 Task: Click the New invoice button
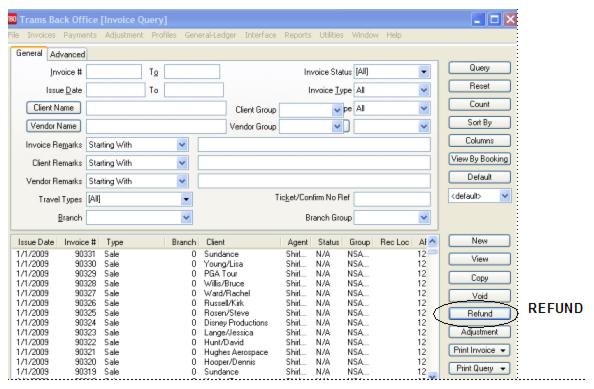click(x=479, y=241)
